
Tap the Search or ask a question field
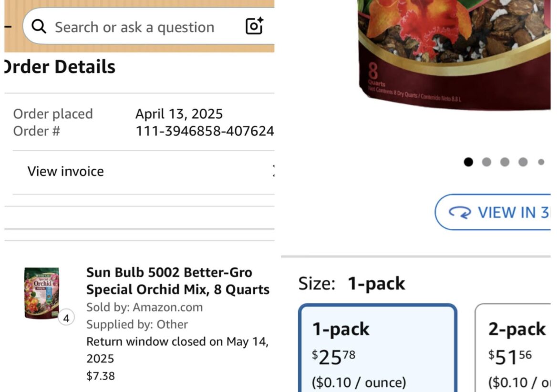[134, 26]
